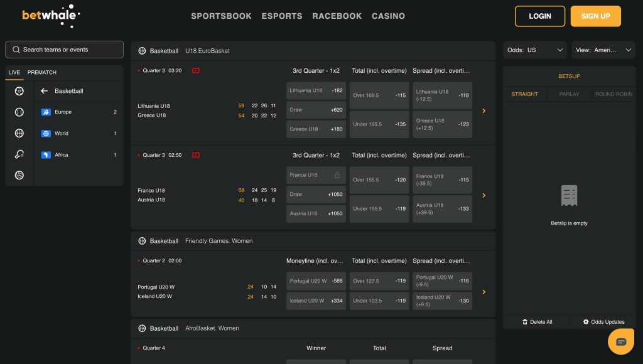Click the Africa region map icon
The width and height of the screenshot is (643, 364).
[x=46, y=155]
